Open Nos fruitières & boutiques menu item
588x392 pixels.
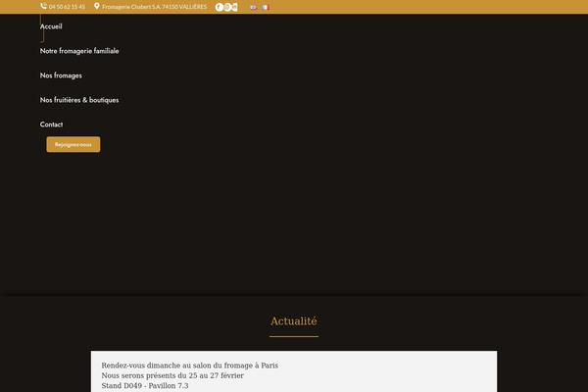(x=79, y=100)
